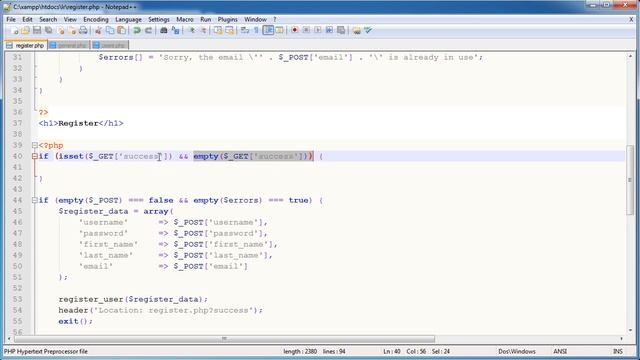Viewport: 640px width, 360px height.
Task: Open the File menu
Action: coord(11,19)
